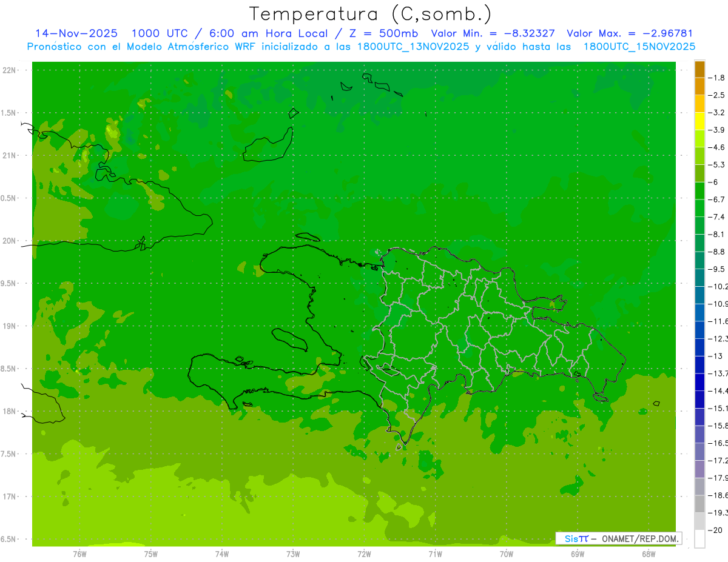Click the "Valor Min. = -8.32327" value

coord(493,34)
